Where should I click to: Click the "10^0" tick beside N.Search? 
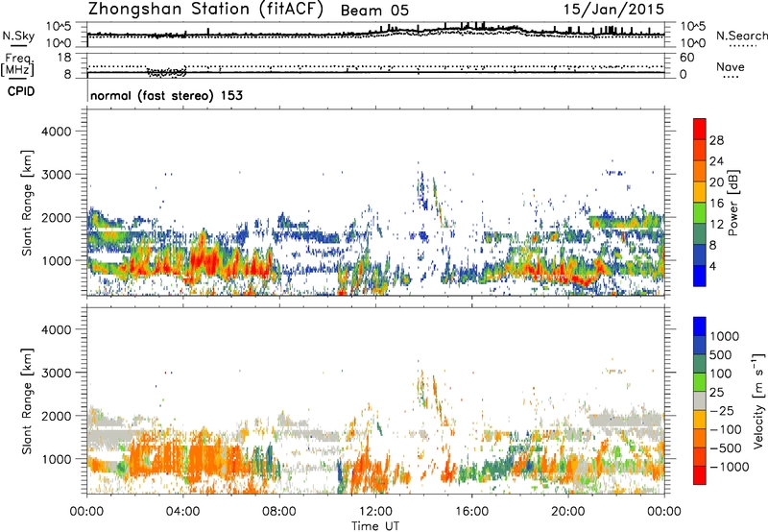[x=693, y=43]
